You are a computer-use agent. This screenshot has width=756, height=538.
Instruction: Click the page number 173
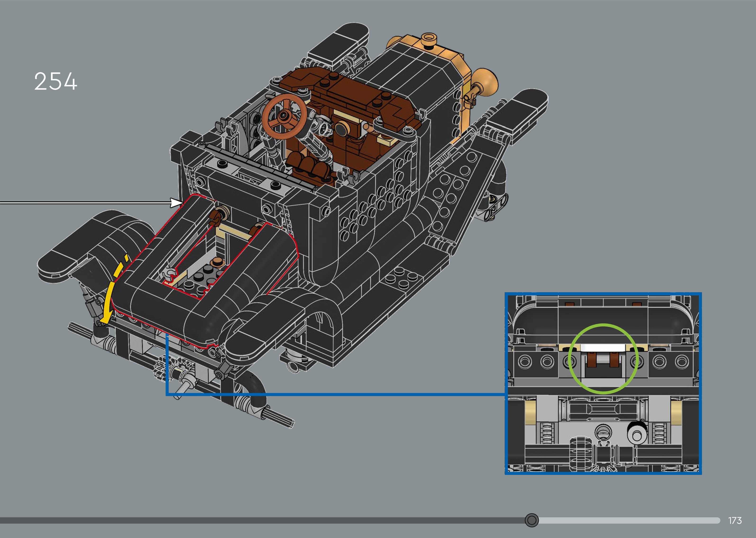tap(735, 520)
